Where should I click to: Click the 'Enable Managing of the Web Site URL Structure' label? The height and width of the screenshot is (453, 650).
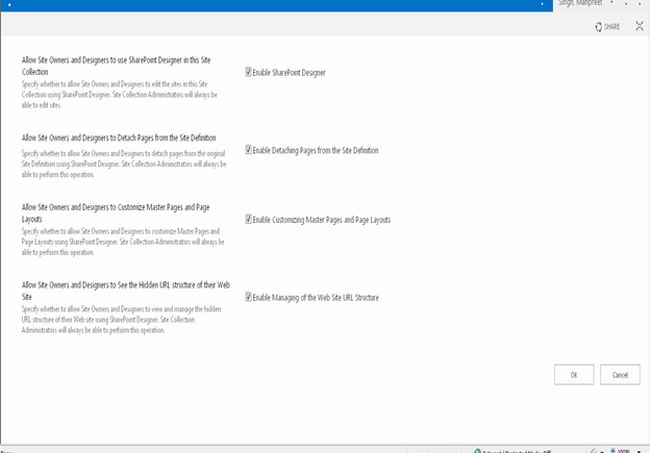(x=315, y=298)
